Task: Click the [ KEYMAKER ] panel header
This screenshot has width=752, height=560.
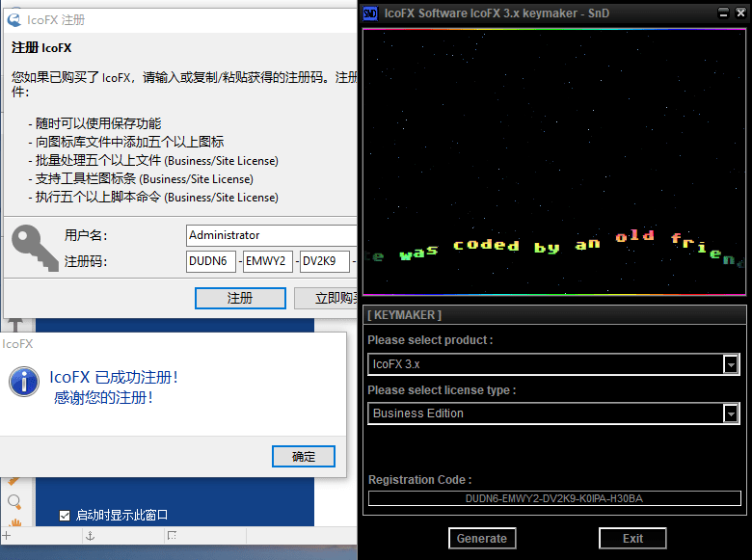Action: point(554,315)
